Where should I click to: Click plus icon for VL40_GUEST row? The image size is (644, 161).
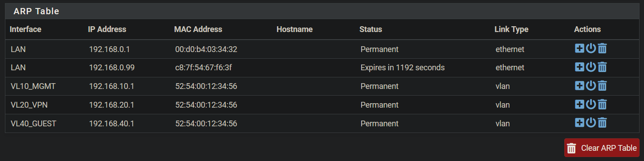[579, 123]
